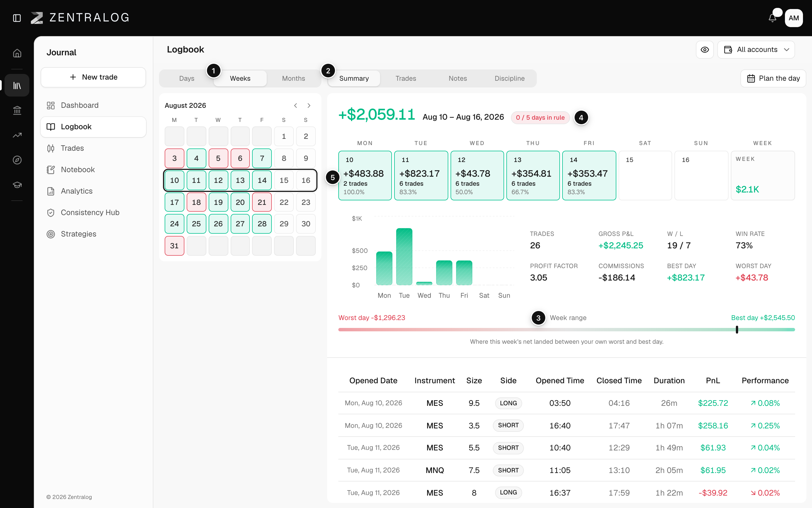Expand the All accounts dropdown
812x508 pixels.
tap(756, 50)
